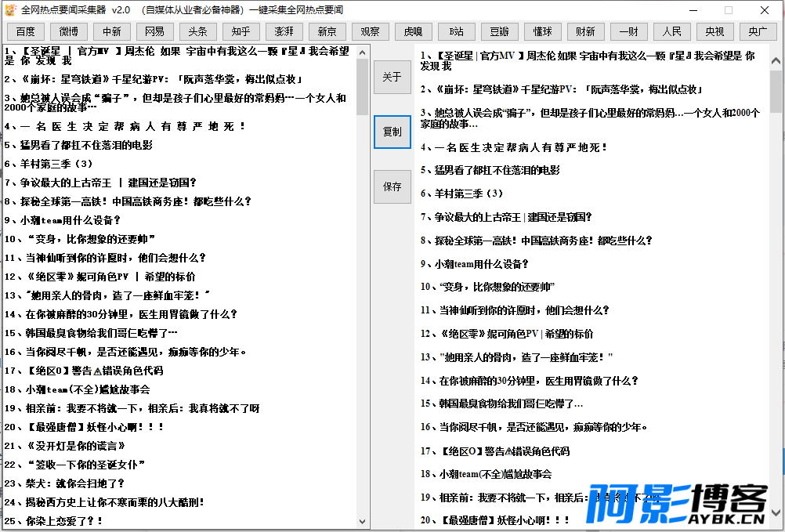Select the 豆瓣 source button

[x=500, y=31]
